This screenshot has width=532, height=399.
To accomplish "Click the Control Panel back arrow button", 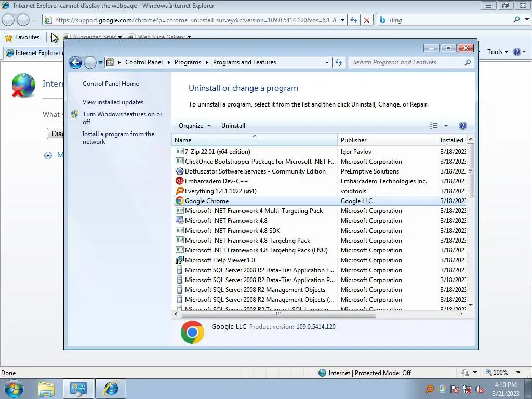I will [75, 62].
